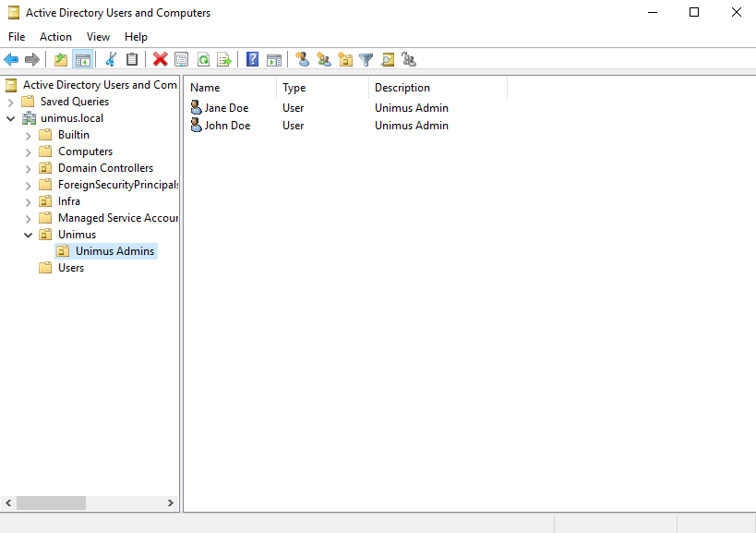Open the View menu

98,37
